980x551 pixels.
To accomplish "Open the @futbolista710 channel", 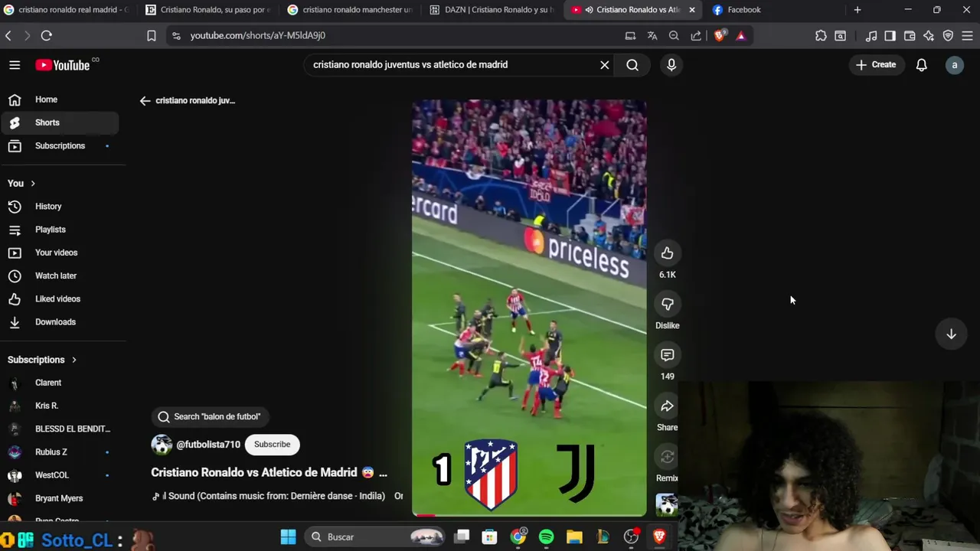I will [x=208, y=445].
